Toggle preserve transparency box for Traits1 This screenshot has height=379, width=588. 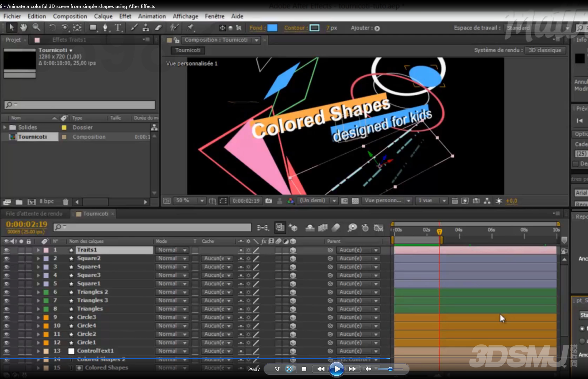pos(195,250)
